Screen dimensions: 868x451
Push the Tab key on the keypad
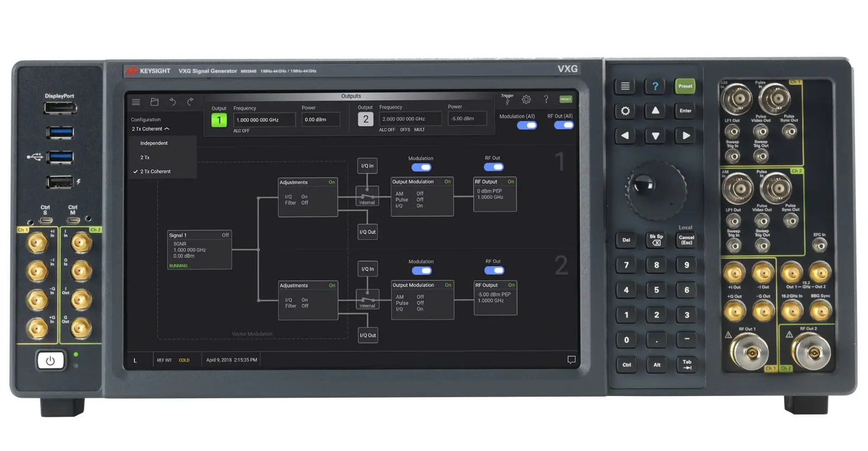click(687, 364)
